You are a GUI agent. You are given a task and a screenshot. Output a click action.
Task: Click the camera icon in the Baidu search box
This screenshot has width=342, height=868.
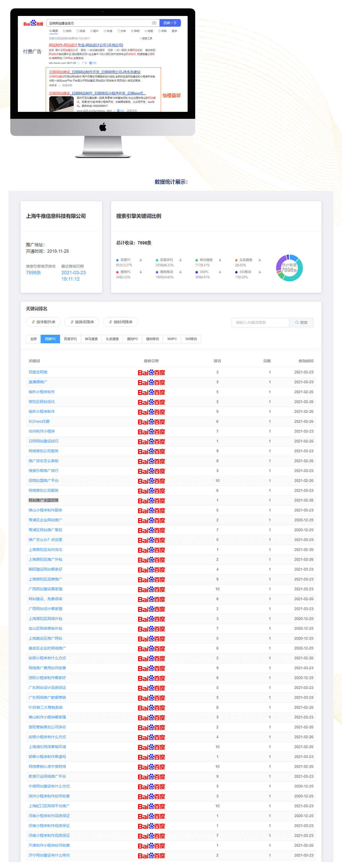[154, 23]
